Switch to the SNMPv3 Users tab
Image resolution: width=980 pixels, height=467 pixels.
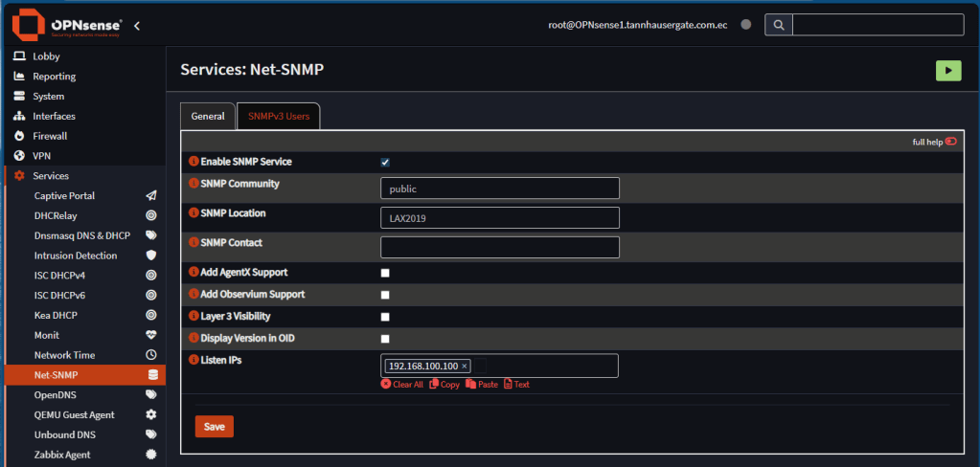click(279, 116)
